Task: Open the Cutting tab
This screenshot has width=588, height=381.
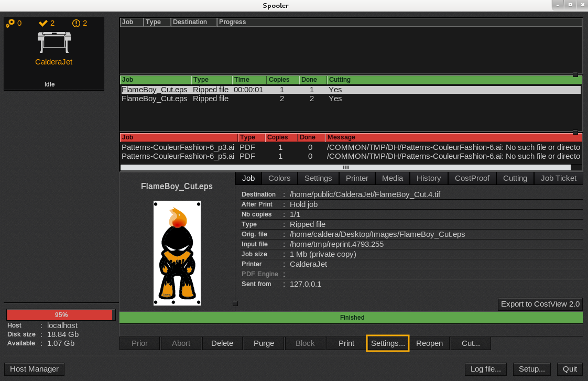Action: (515, 178)
